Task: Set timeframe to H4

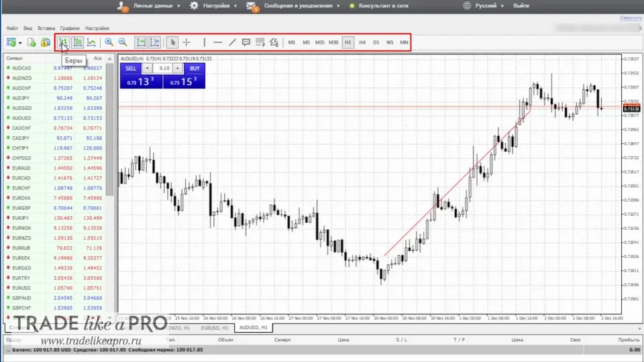Action: (362, 42)
